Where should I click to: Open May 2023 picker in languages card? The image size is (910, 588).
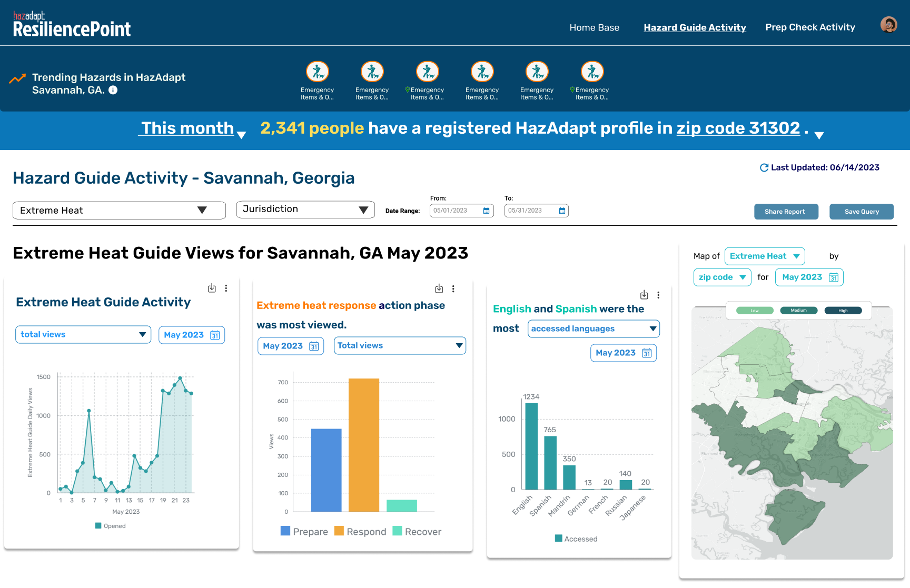(624, 353)
